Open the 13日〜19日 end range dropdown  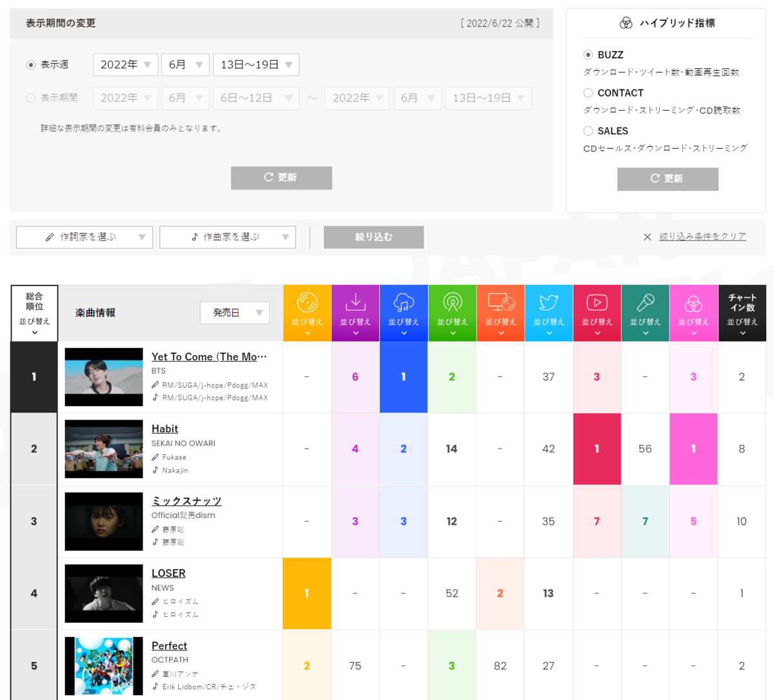pyautogui.click(x=488, y=98)
